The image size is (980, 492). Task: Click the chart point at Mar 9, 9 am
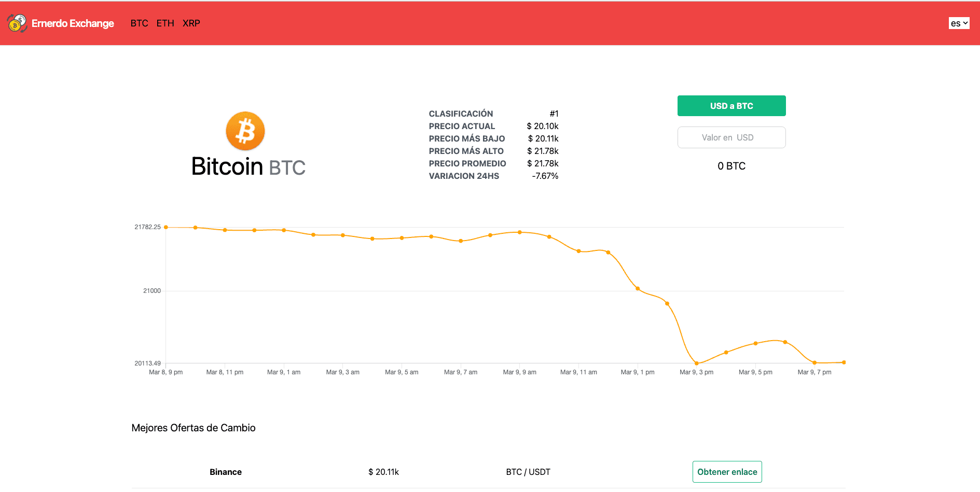520,232
